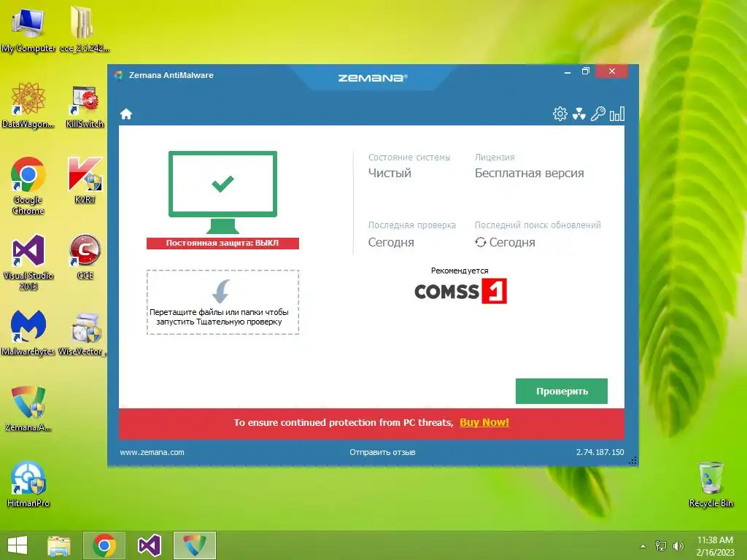The image size is (747, 560).
Task: Open reports bar chart icon
Action: point(617,114)
